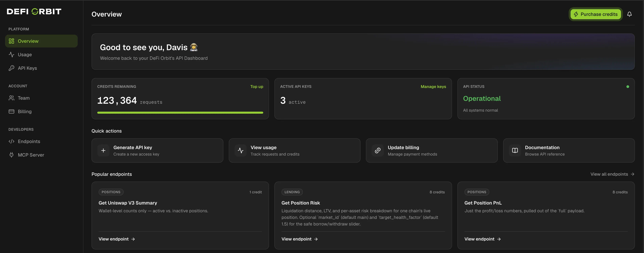
Task: Click the Get Position PnL title
Action: pyautogui.click(x=483, y=203)
